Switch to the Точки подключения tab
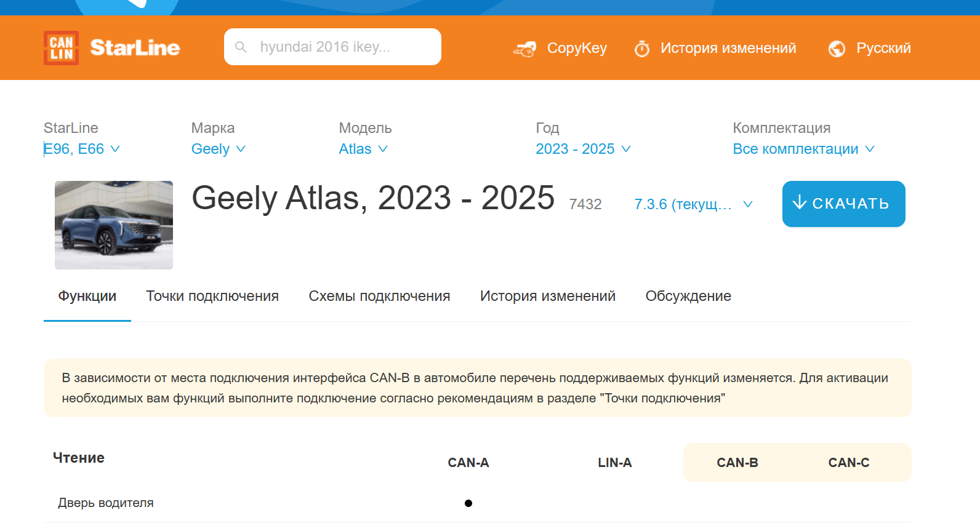 click(212, 296)
